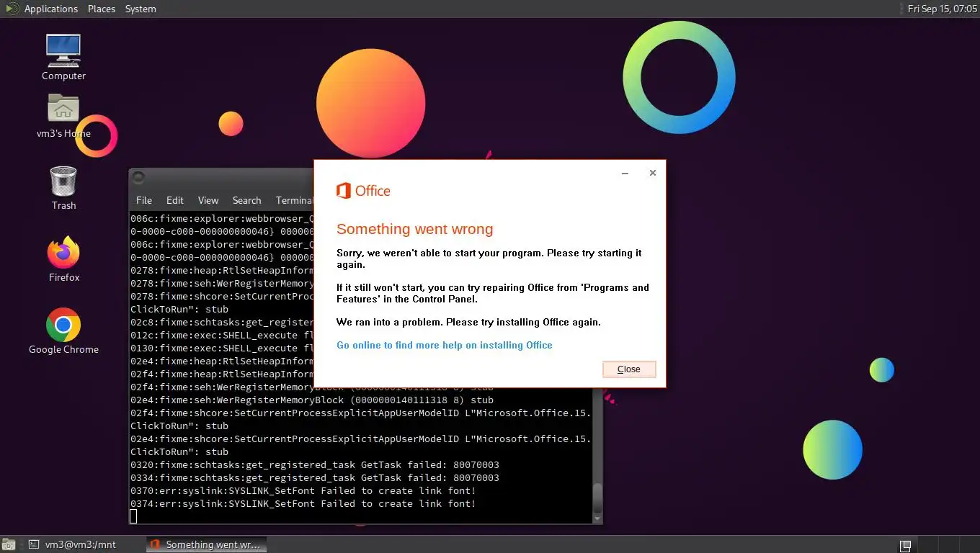980x553 pixels.
Task: Follow the 'Go online to find more help' link
Action: click(445, 345)
